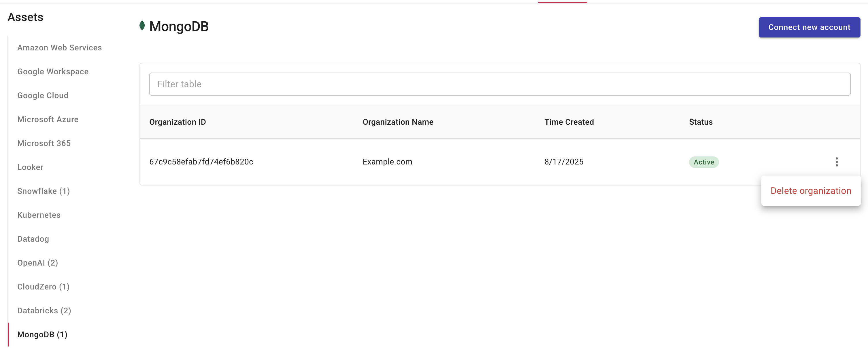
Task: Select Databricks (2) assets
Action: [x=44, y=310]
